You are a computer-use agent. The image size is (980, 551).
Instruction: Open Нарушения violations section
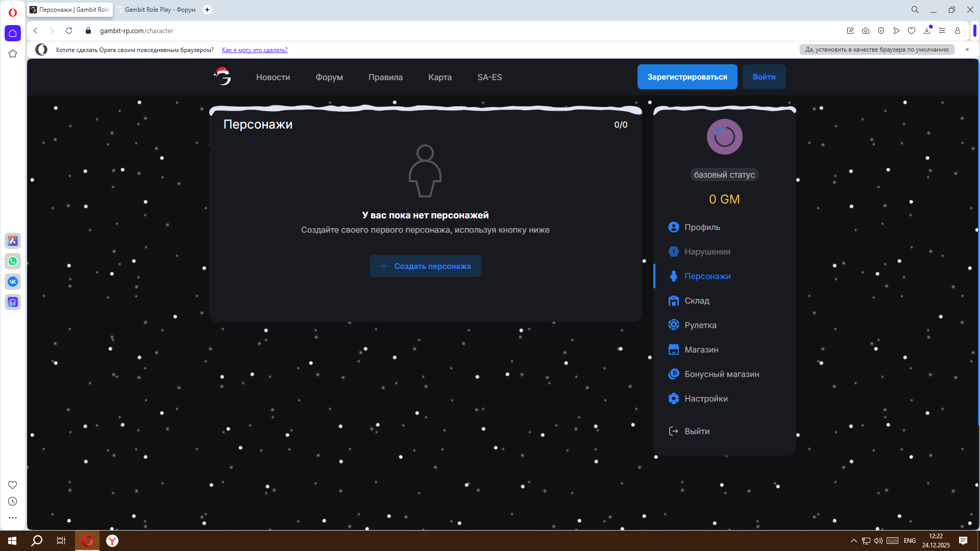706,252
